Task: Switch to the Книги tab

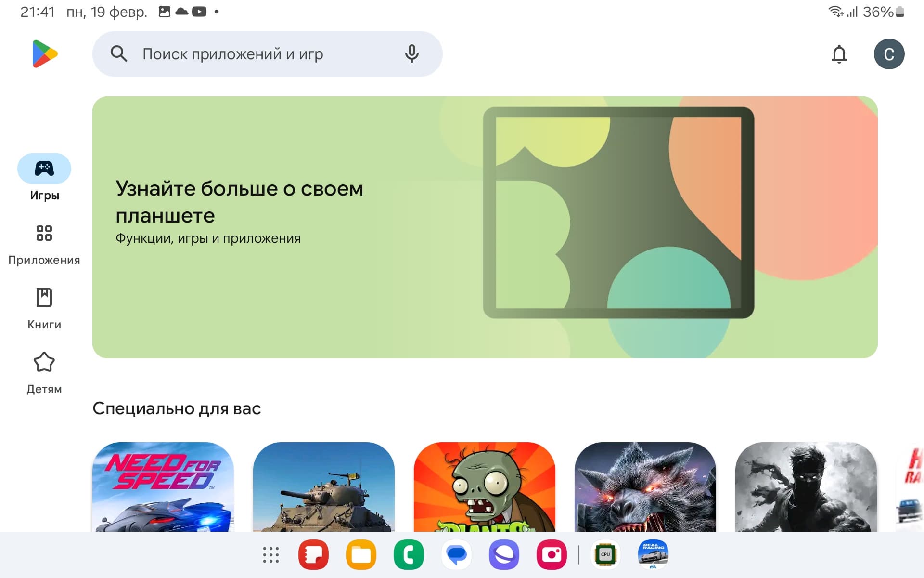Action: 44,309
